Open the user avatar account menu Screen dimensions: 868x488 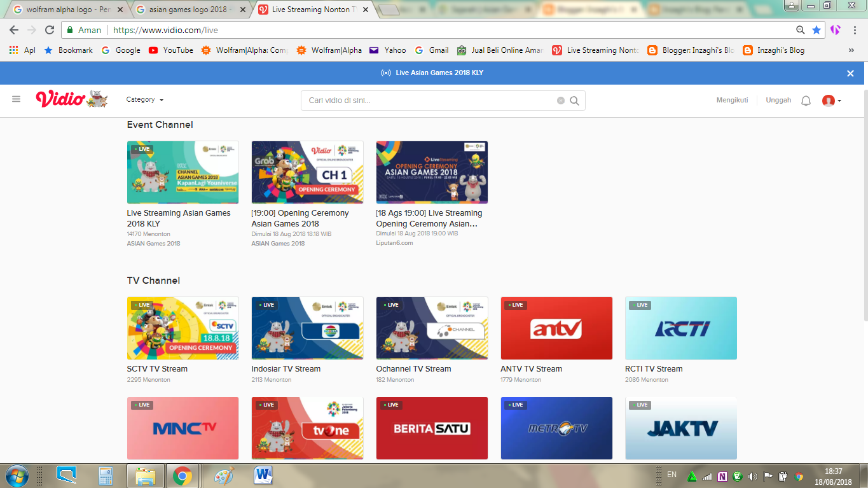832,101
